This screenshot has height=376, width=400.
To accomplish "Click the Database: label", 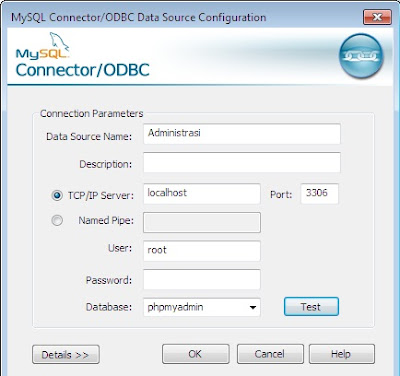I will click(x=109, y=307).
